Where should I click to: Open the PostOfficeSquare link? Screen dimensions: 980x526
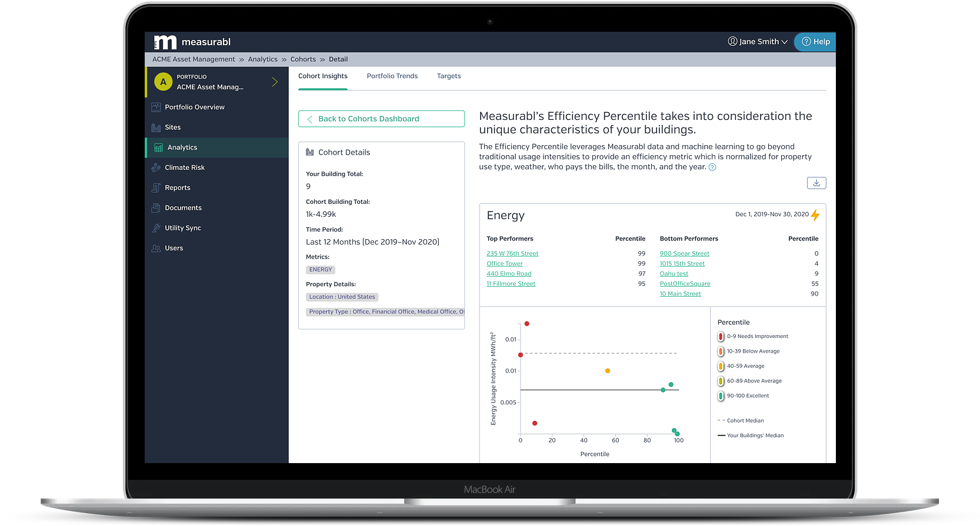pos(685,284)
